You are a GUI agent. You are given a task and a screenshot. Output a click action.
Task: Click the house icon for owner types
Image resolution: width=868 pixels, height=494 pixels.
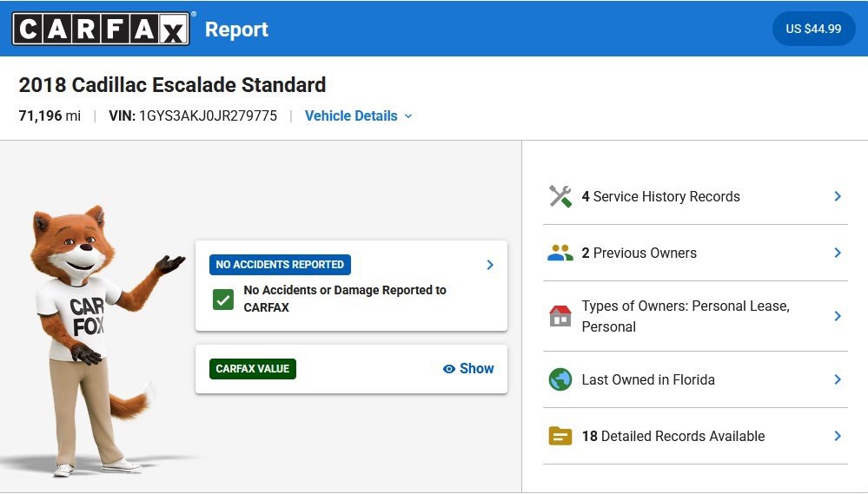click(560, 316)
